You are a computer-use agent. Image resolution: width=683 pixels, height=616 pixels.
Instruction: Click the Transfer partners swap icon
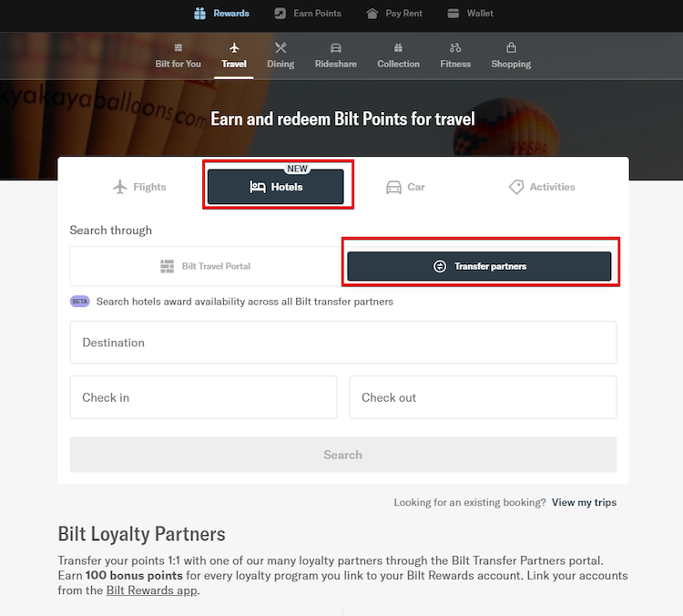pyautogui.click(x=440, y=266)
